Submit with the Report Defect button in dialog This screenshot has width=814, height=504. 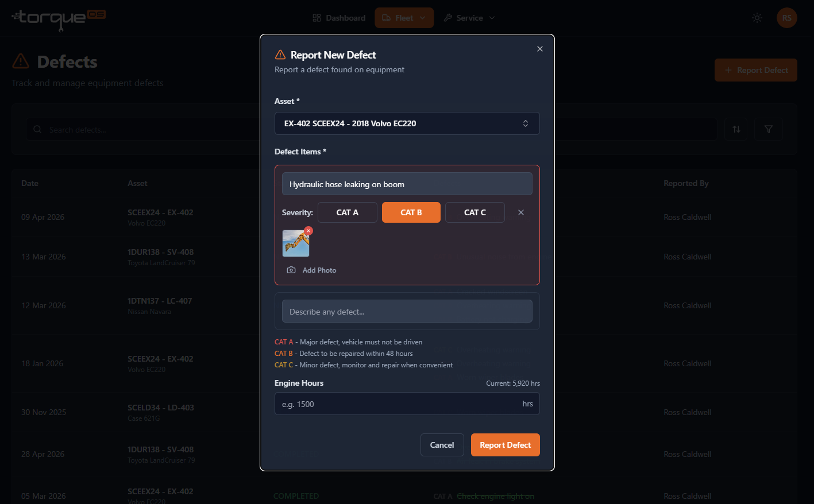(x=506, y=445)
